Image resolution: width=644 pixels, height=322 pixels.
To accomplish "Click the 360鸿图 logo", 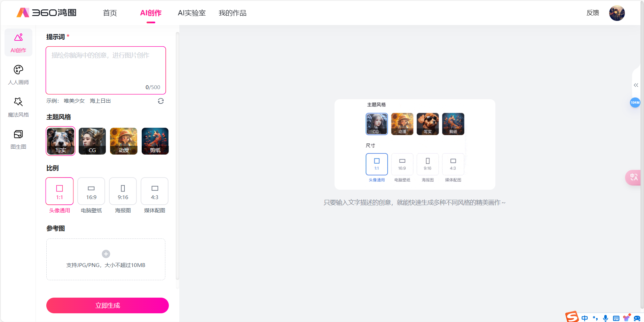I will pyautogui.click(x=46, y=13).
